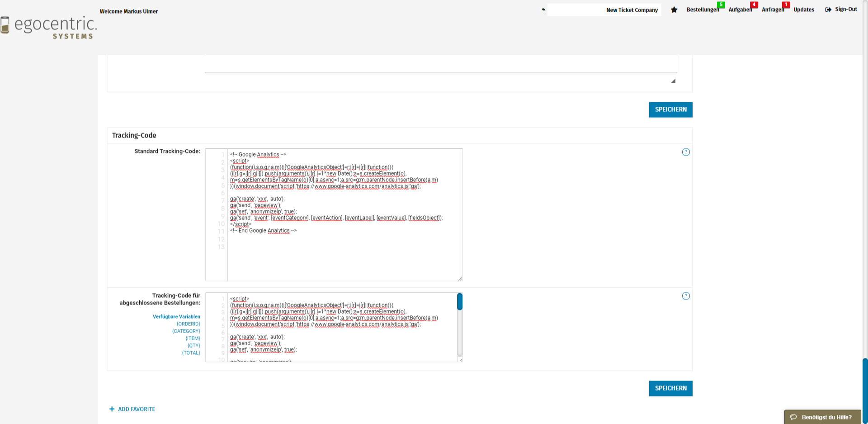Click inside the Standard Tracking-Code editor
Screen dimensions: 868x424
(345, 214)
